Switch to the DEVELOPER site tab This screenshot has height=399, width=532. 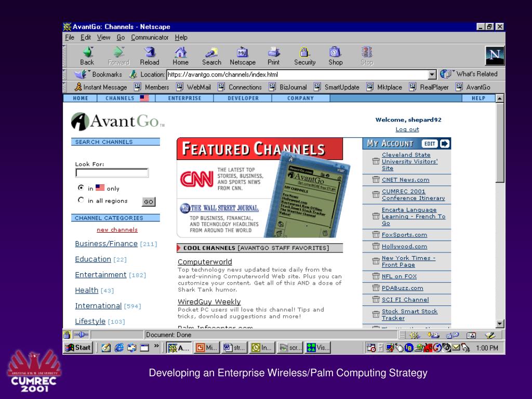point(243,98)
